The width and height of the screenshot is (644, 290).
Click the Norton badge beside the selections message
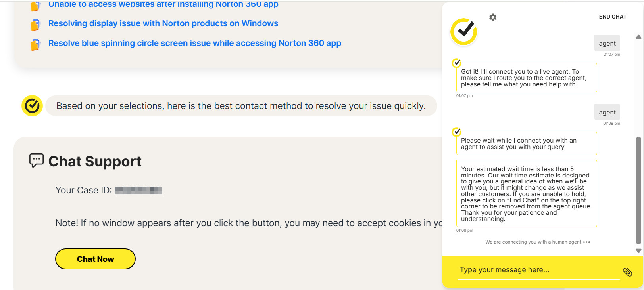click(x=32, y=106)
